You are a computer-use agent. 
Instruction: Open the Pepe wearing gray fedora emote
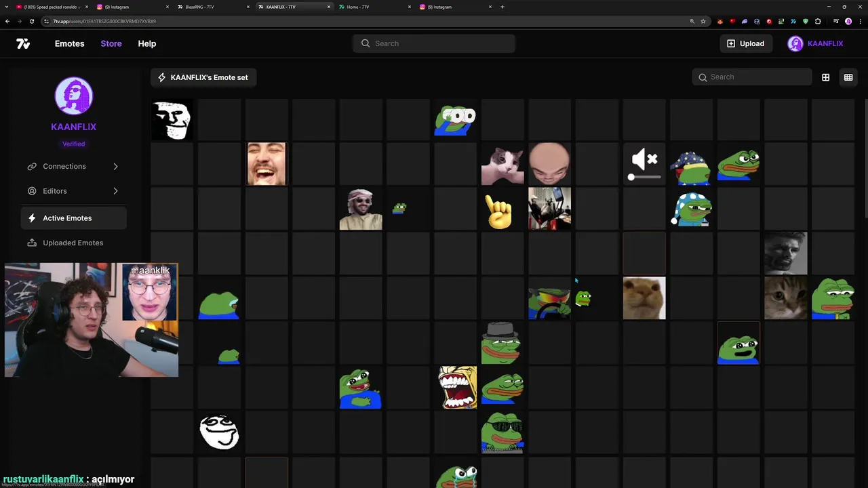click(502, 343)
